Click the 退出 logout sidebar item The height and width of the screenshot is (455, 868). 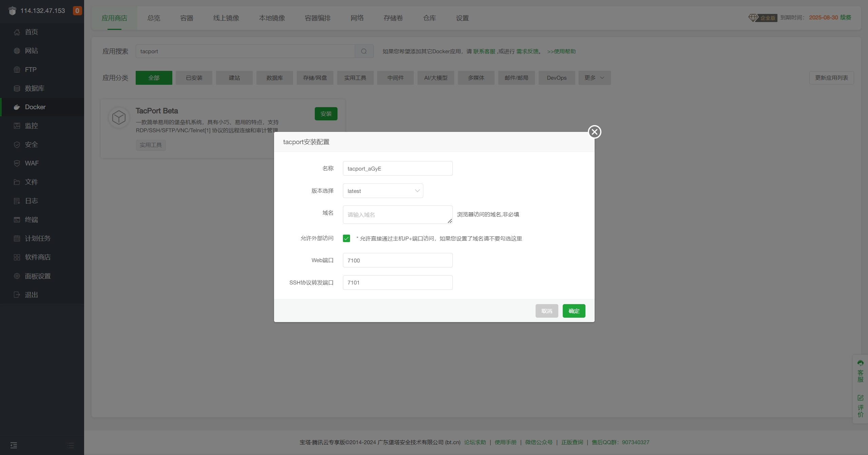pyautogui.click(x=42, y=295)
